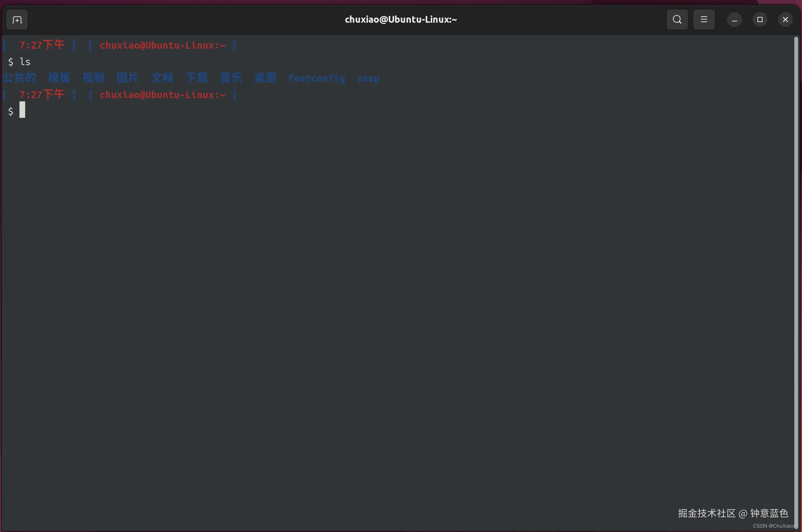Image resolution: width=802 pixels, height=532 pixels.
Task: Click the typed ls command
Action: coord(25,62)
